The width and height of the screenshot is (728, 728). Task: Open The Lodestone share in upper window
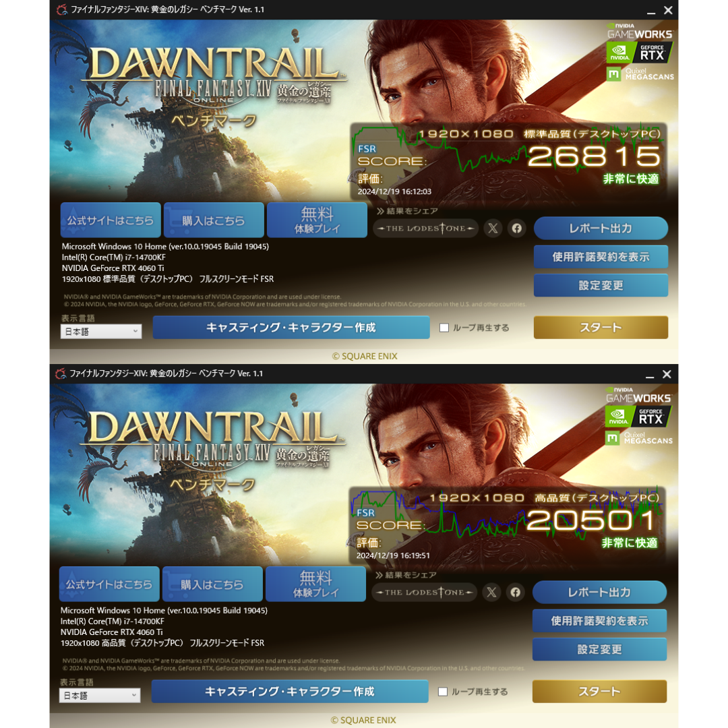click(425, 229)
